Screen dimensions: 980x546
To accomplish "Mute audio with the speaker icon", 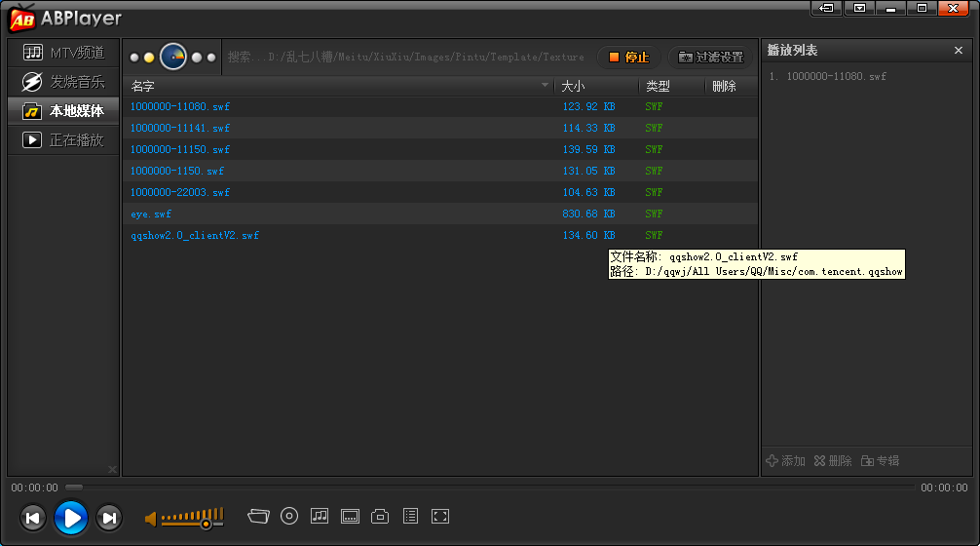I will click(151, 520).
